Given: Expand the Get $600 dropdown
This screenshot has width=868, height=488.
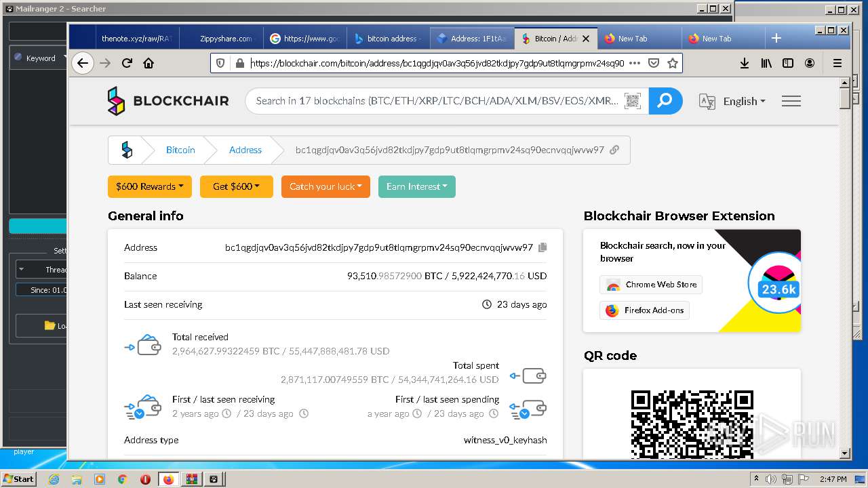Looking at the screenshot, I should point(237,186).
